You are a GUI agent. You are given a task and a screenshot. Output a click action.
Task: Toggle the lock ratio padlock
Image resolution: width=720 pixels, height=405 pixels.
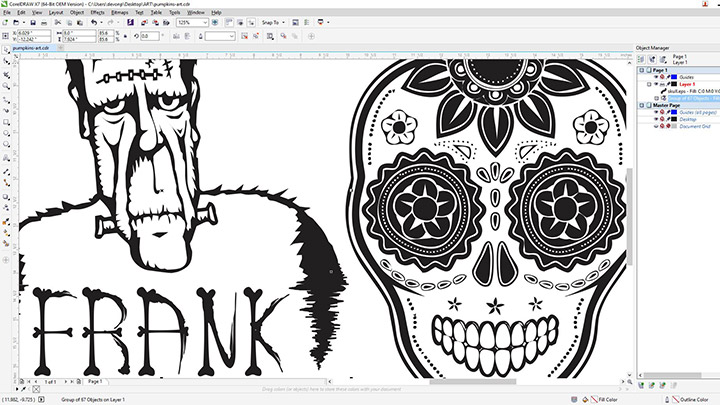(125, 36)
